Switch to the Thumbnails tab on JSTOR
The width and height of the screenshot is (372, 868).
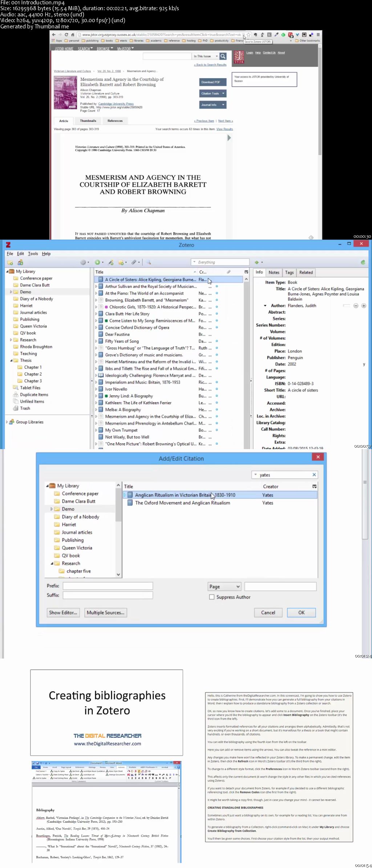coord(88,121)
